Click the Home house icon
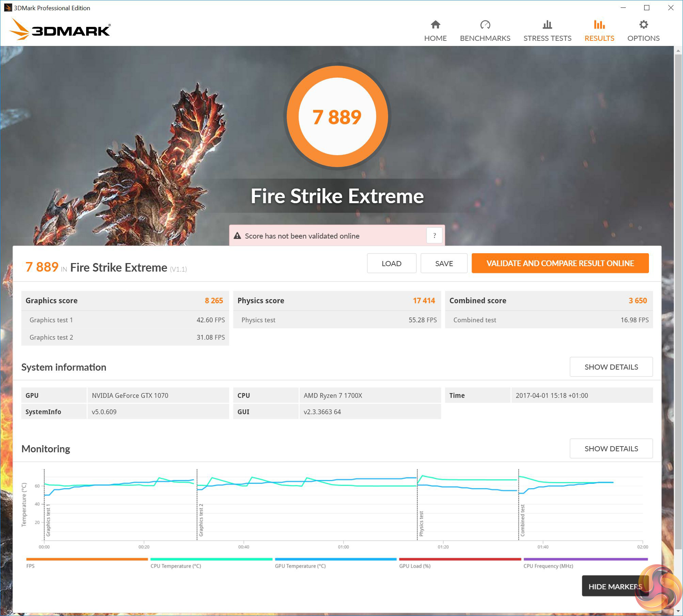This screenshot has height=616, width=683. 435,25
